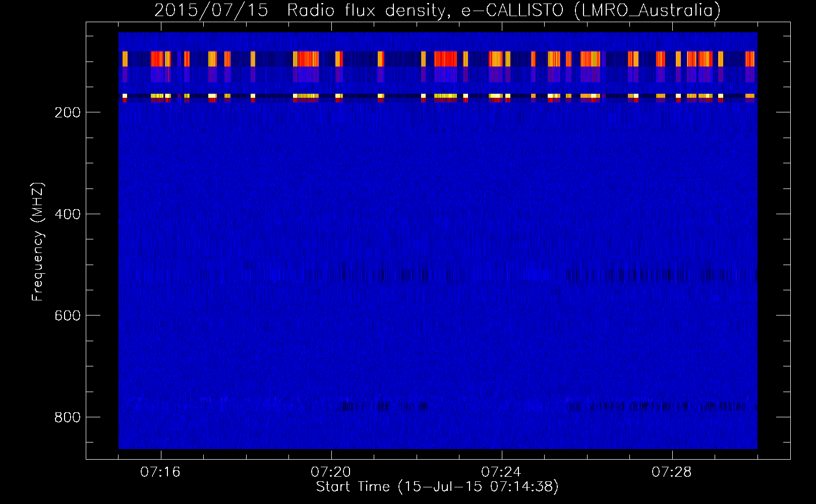Click the 07:20 time tick label
This screenshot has width=816, height=504.
[331, 472]
